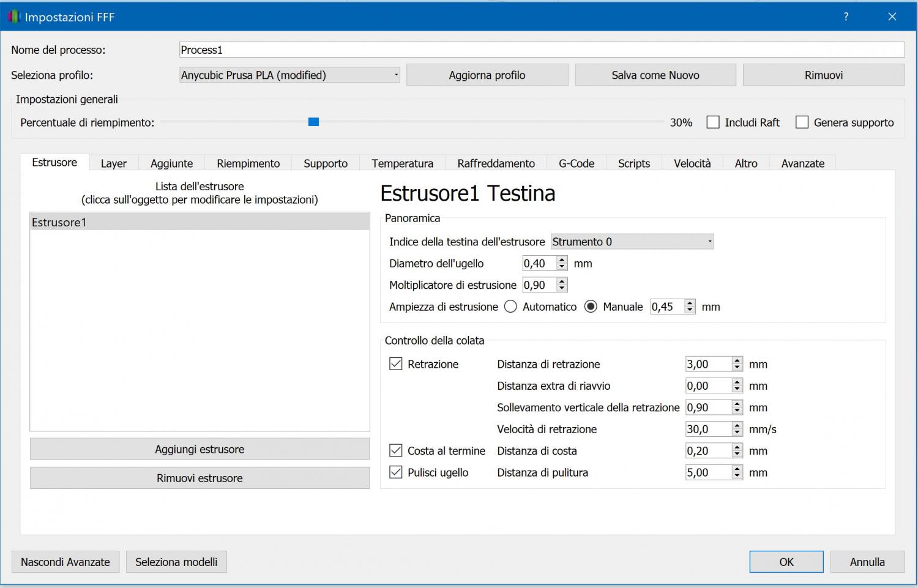
Task: Decrease the Distanza di retrazione value
Action: 737,368
